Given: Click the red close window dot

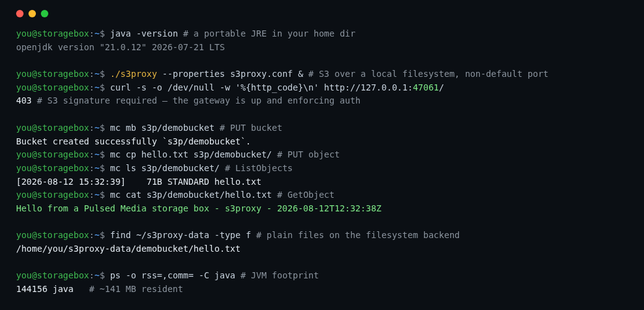Looking at the screenshot, I should tap(20, 14).
